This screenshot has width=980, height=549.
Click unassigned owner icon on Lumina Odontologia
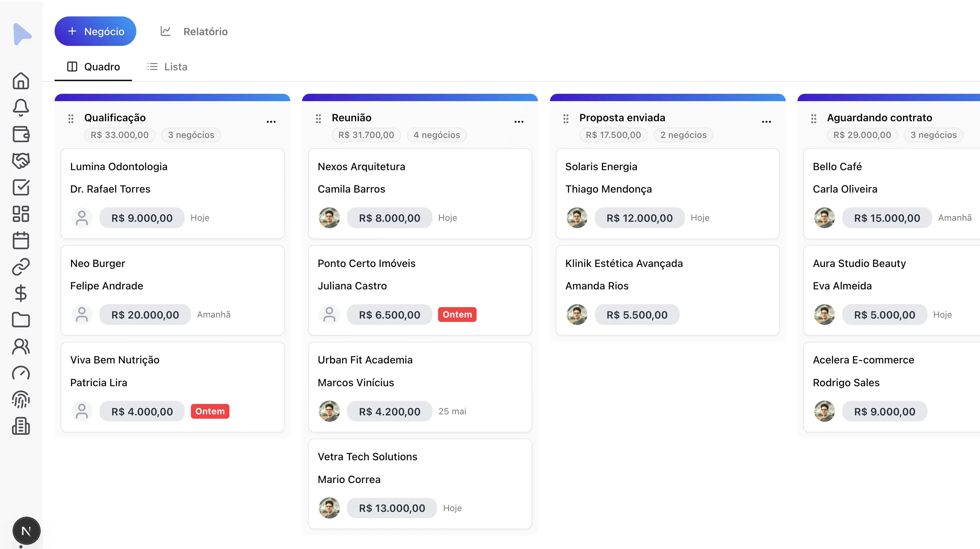[82, 218]
